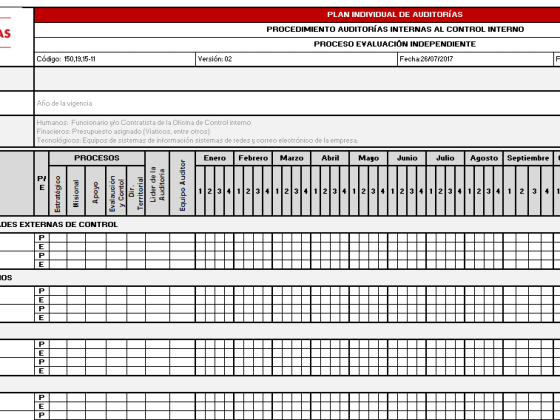Select week 2 under Febrero
This screenshot has height=420, width=560.
point(248,191)
